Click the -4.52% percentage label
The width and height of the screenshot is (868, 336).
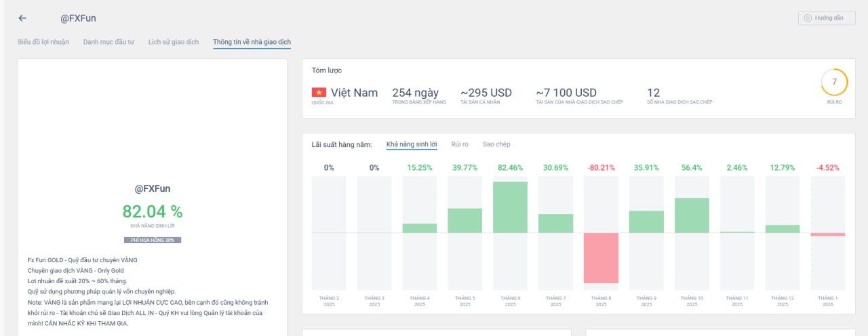click(828, 167)
